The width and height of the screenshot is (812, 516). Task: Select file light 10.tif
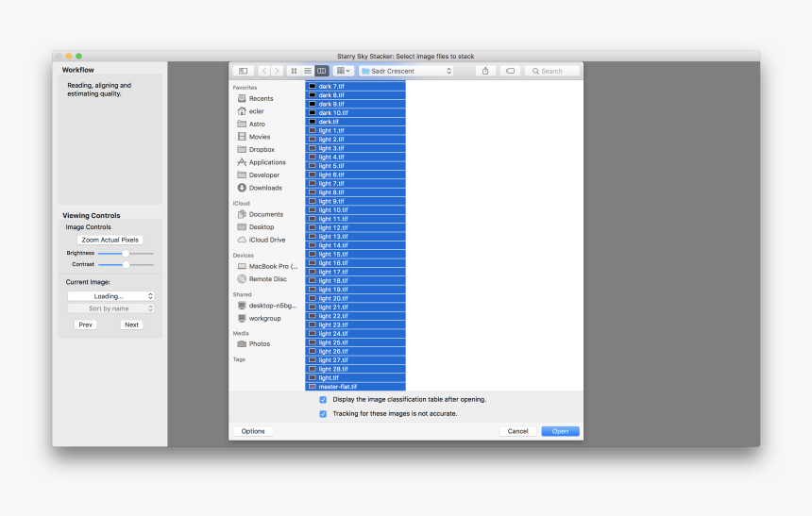pos(355,210)
